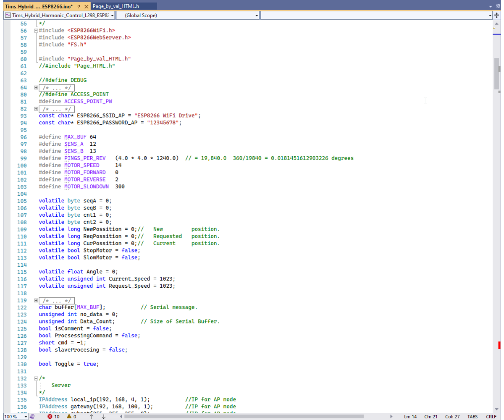
Task: Open the empty member navigation dropdown
Action: click(376, 15)
